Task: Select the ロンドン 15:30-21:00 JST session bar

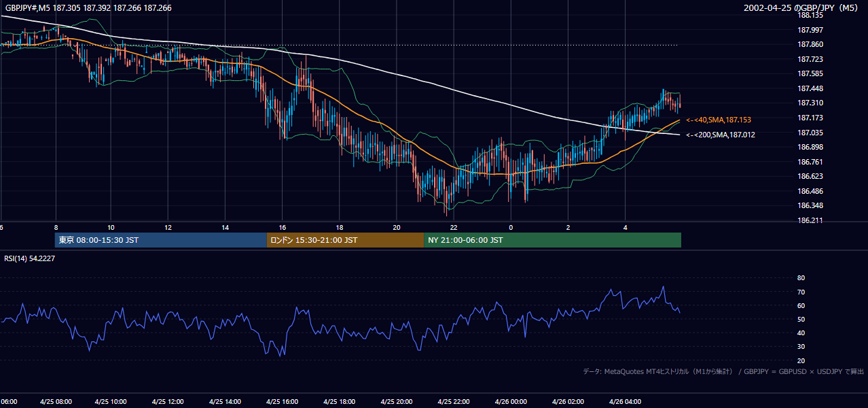Action: [345, 240]
